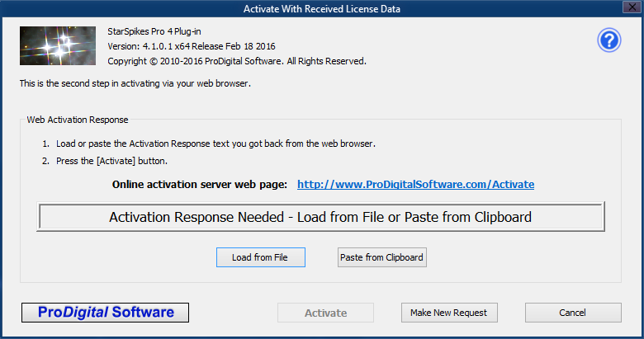Close the dialog with the title bar X
The width and height of the screenshot is (644, 339).
pyautogui.click(x=632, y=7)
